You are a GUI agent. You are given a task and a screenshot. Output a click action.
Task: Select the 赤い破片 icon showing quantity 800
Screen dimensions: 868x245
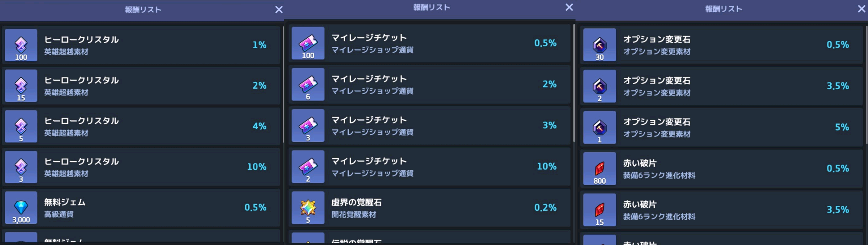(x=599, y=168)
